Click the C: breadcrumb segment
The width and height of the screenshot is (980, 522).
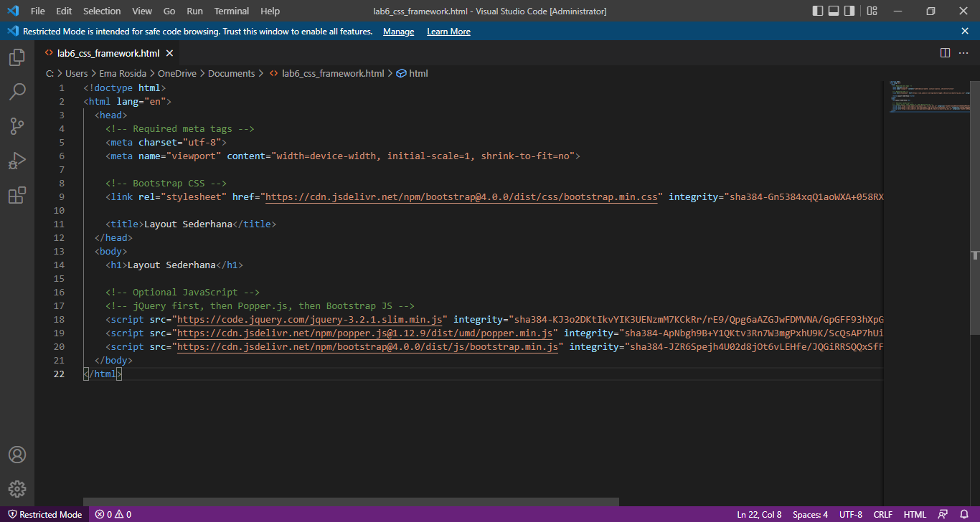[50, 73]
